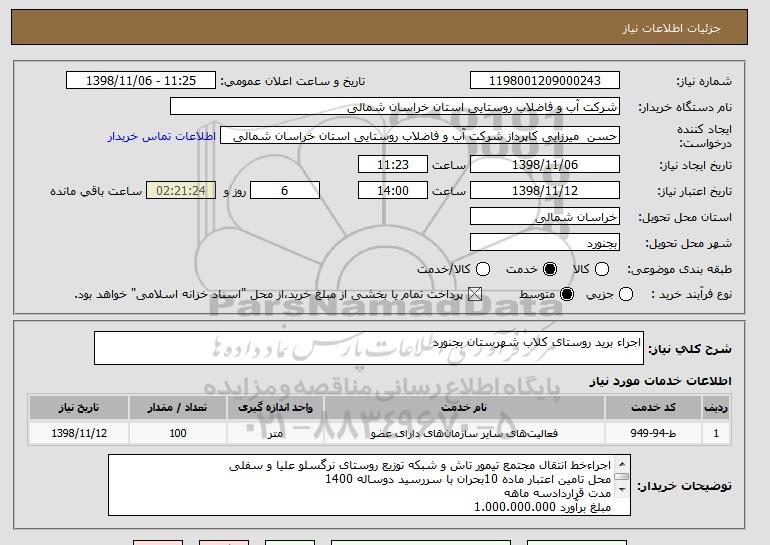The image size is (770, 545).
Task: Click the اطلاعات خدمات مورد نیاز section heading
Action: [x=660, y=381]
